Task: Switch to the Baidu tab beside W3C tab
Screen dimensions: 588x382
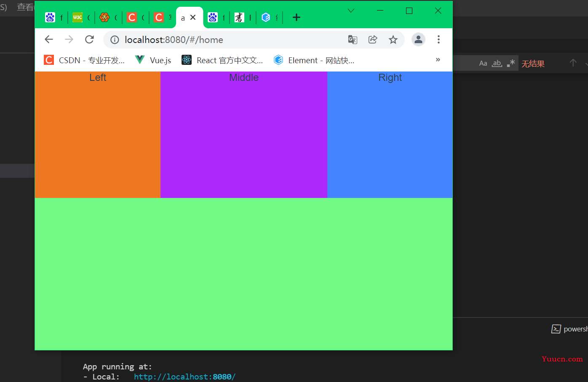Action: coord(54,17)
